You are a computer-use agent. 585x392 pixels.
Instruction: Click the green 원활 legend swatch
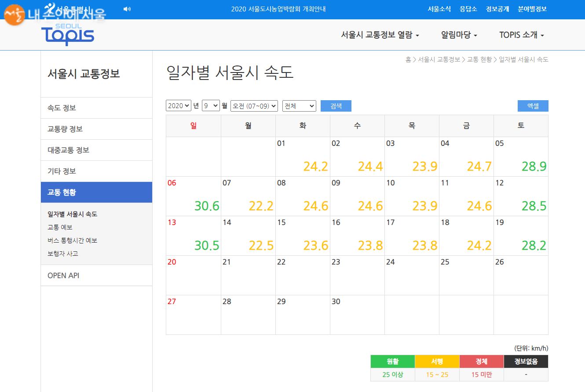click(392, 361)
